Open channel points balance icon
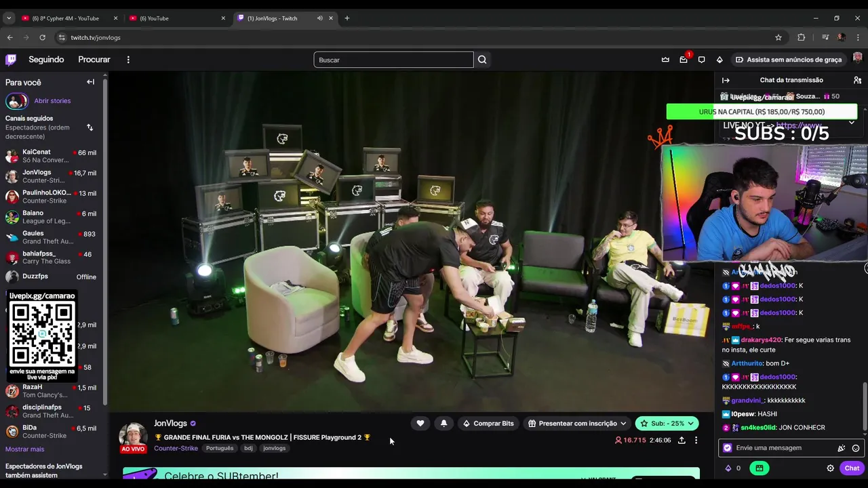Image resolution: width=868 pixels, height=488 pixels. [733, 468]
